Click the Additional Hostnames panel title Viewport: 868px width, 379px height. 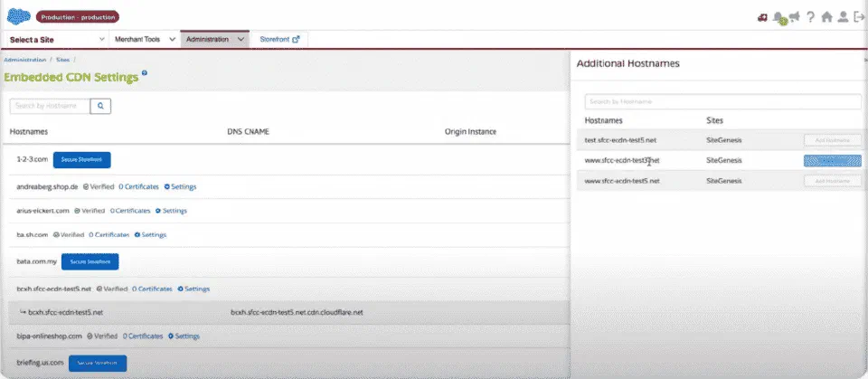click(x=628, y=63)
